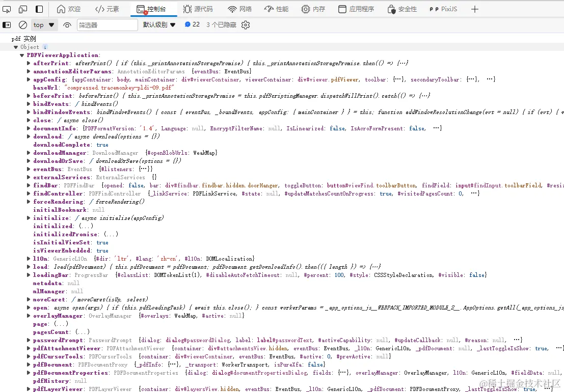The width and height of the screenshot is (564, 392).
Task: Open the 性能 performance tab
Action: tap(276, 9)
